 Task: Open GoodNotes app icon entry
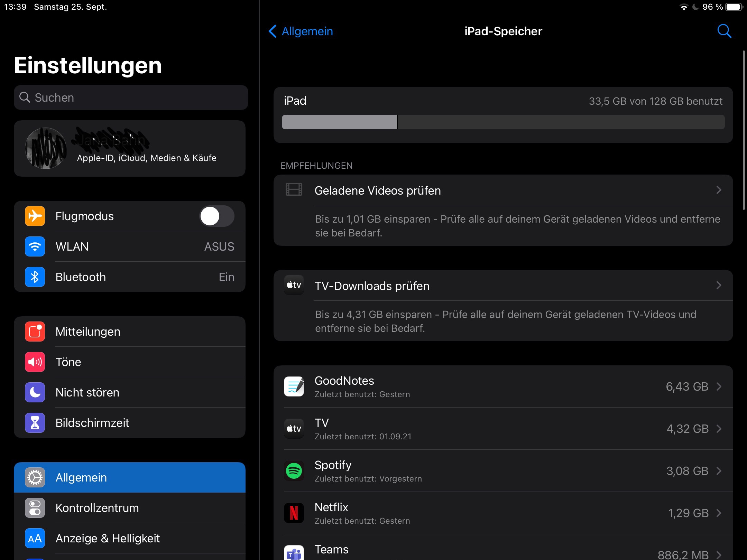coord(294,386)
